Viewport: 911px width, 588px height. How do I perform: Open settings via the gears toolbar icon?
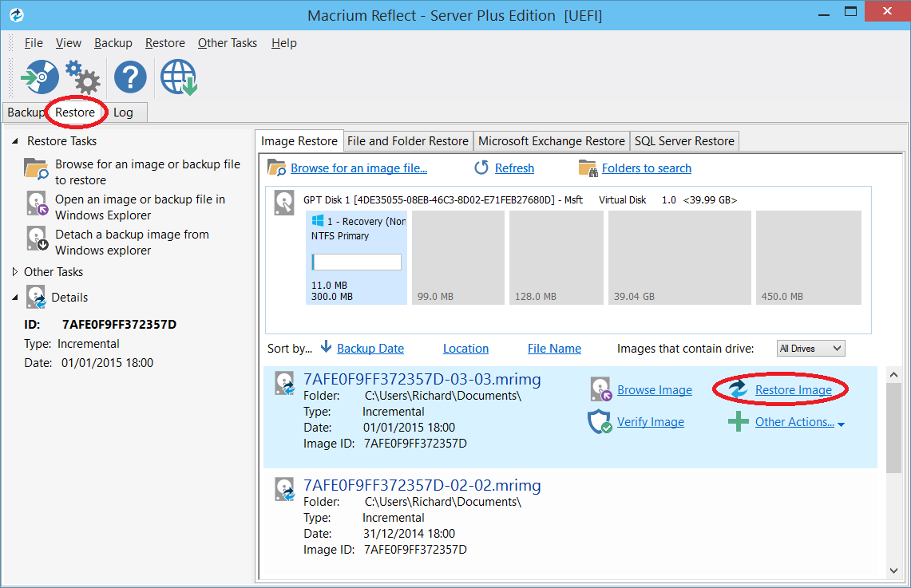[82, 77]
